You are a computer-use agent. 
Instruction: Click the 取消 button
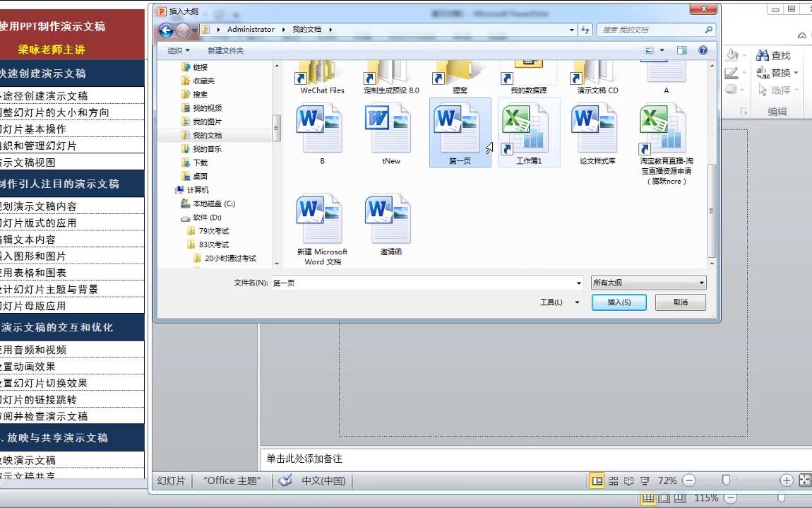click(x=679, y=302)
